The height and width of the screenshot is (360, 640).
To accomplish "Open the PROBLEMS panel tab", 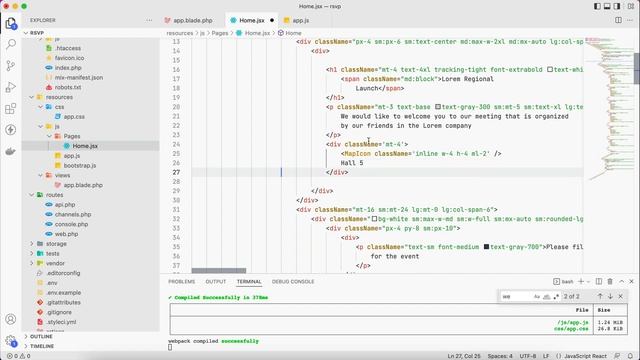I will pos(182,282).
